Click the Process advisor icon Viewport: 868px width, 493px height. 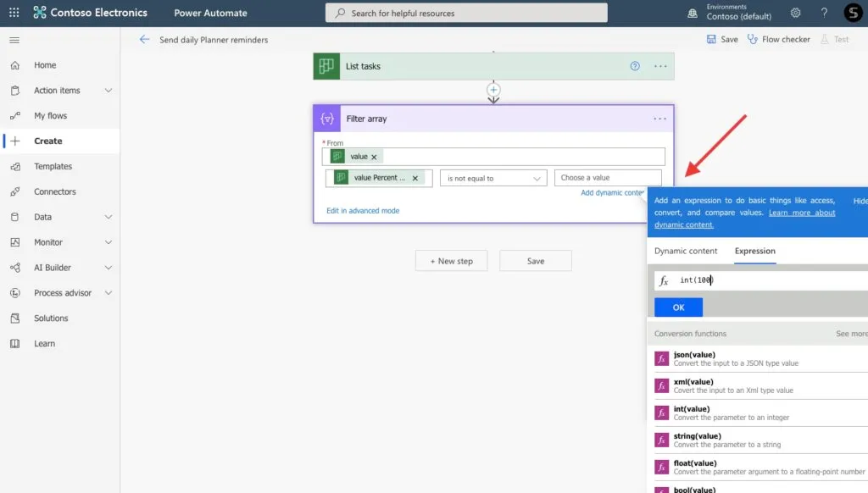tap(15, 293)
